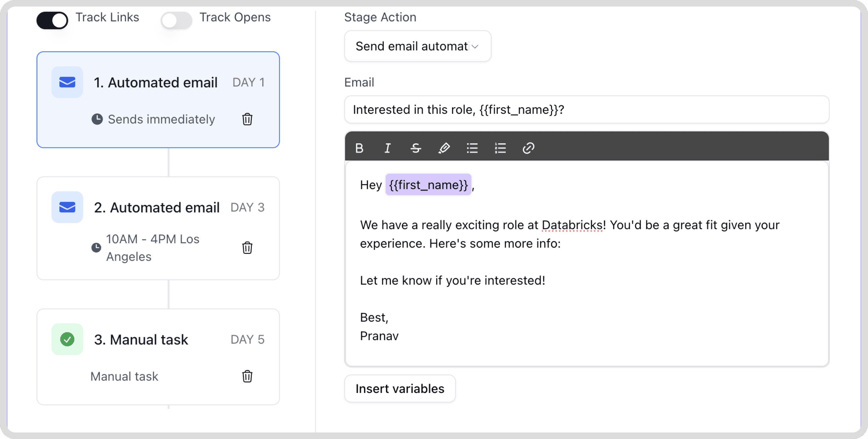Add a hyperlink using the link icon
The height and width of the screenshot is (439, 868).
coord(528,148)
